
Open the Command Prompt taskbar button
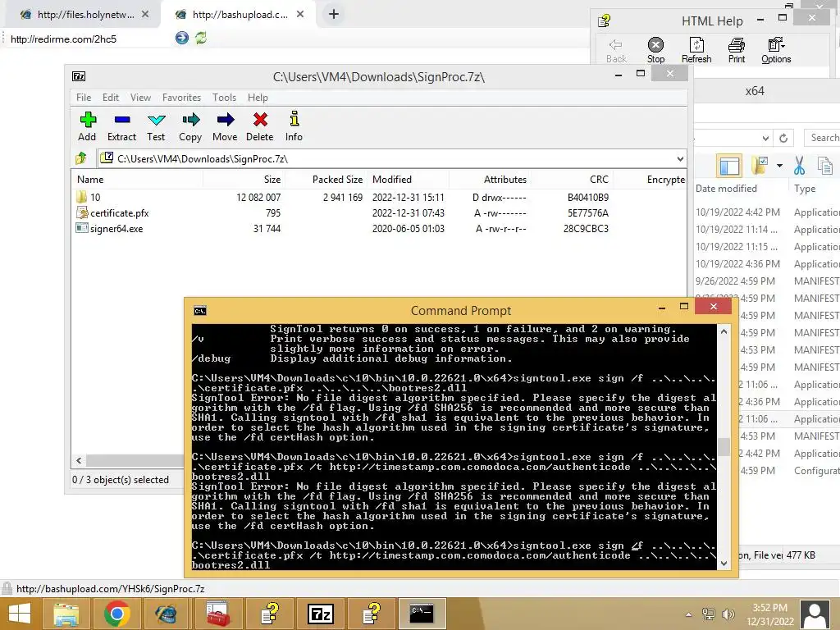click(x=422, y=614)
